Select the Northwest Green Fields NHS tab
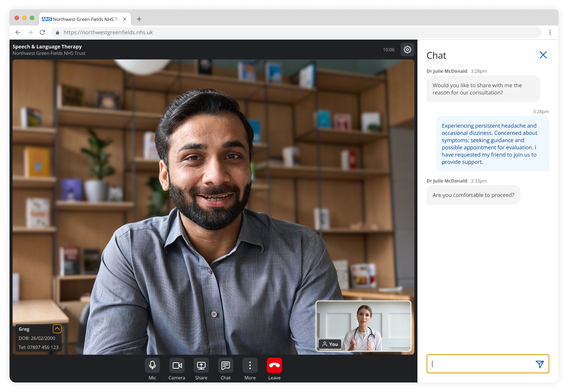The width and height of the screenshot is (568, 392). pos(85,19)
